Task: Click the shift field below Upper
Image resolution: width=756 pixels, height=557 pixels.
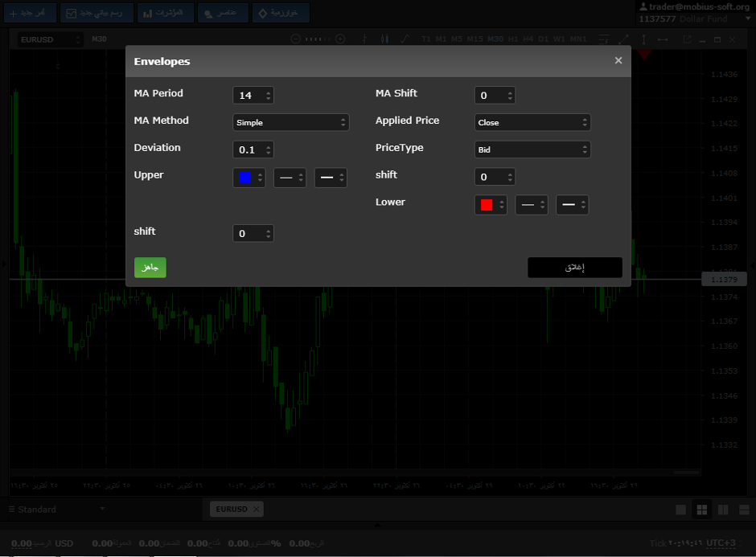Action: 253,233
